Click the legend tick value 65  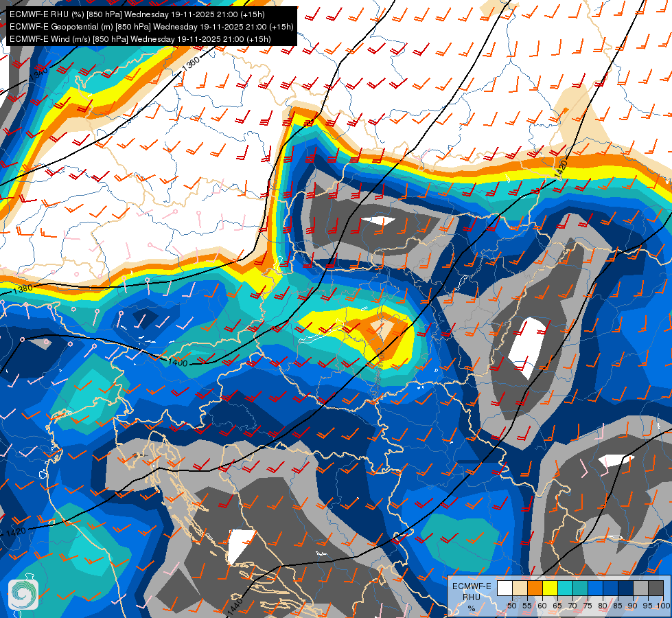point(557,606)
